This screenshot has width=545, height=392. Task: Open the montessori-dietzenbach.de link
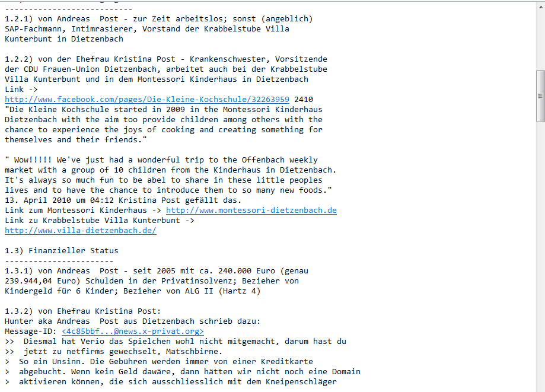tap(251, 211)
